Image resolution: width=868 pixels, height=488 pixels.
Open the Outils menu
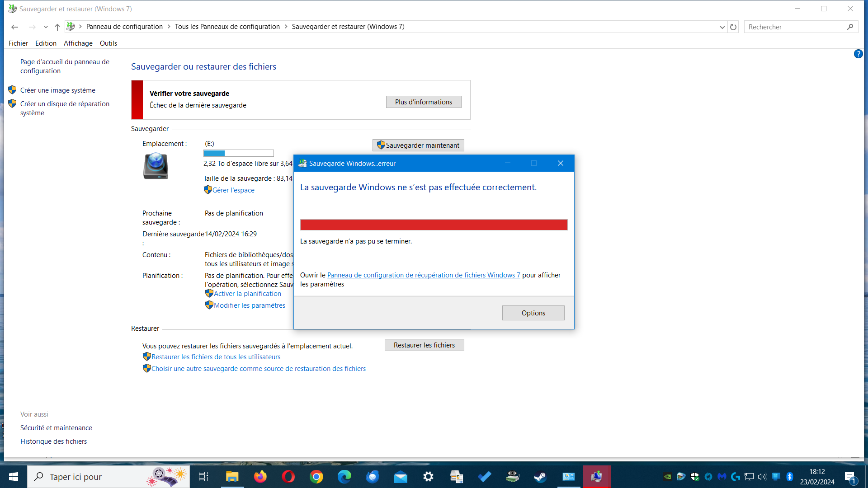pyautogui.click(x=108, y=43)
